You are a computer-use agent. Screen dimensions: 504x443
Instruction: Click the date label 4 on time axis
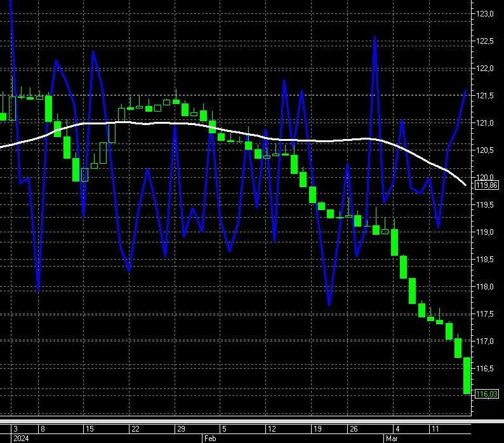coord(397,429)
